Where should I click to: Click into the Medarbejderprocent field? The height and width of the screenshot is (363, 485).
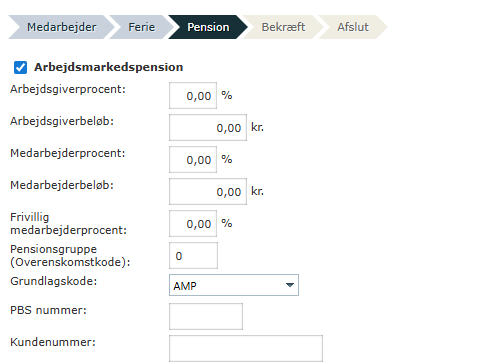(x=193, y=159)
